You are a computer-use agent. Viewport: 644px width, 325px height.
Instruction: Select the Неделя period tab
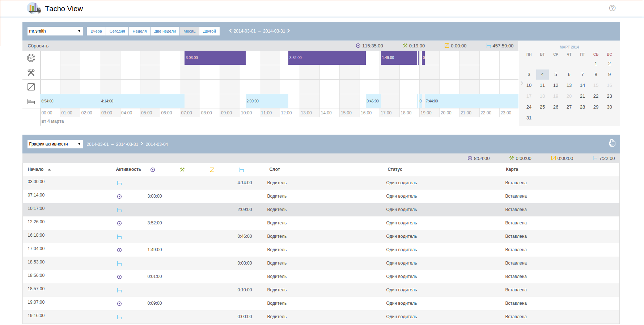140,31
